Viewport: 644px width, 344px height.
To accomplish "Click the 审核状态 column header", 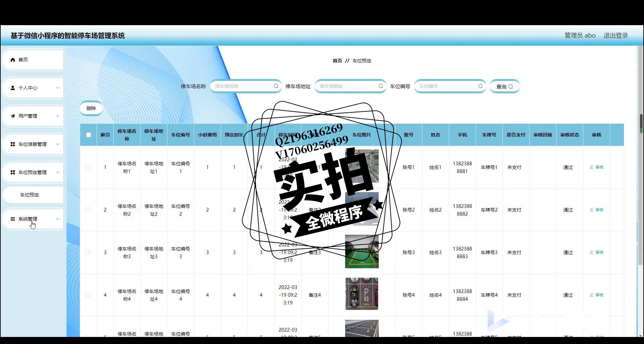I will (570, 135).
